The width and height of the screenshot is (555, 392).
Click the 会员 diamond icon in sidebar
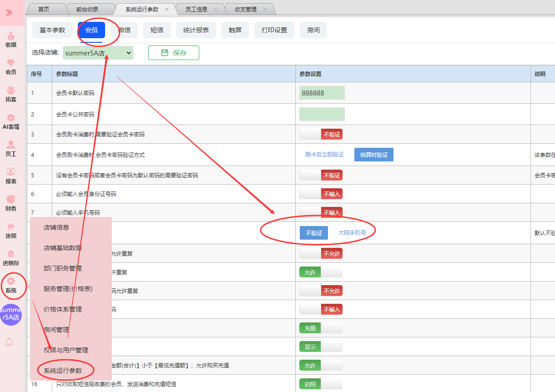point(11,67)
